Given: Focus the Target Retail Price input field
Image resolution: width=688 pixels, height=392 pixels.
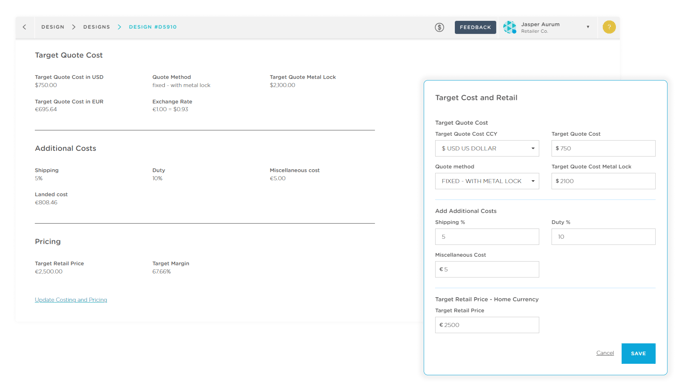Looking at the screenshot, I should [x=487, y=325].
